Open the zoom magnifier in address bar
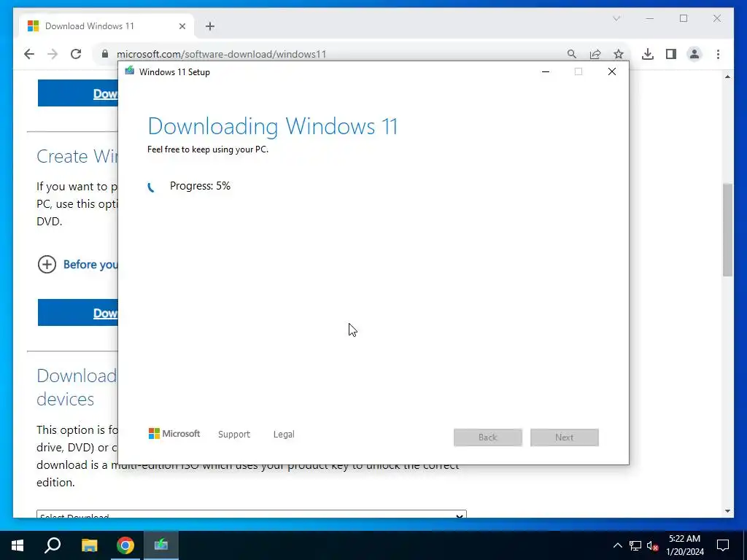The image size is (747, 560). (572, 54)
